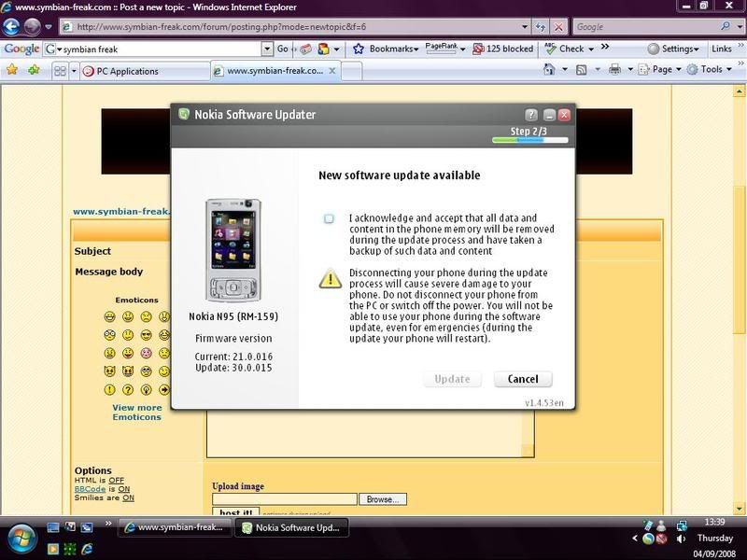Open the Links toolbar
The width and height of the screenshot is (747, 560).
pyautogui.click(x=722, y=49)
